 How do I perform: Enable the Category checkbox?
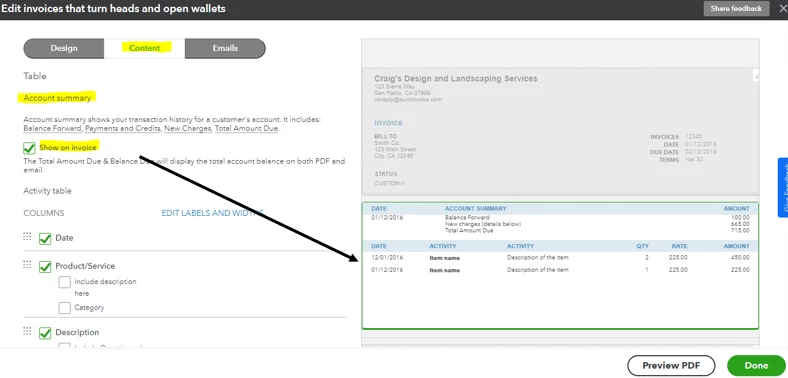click(x=64, y=308)
